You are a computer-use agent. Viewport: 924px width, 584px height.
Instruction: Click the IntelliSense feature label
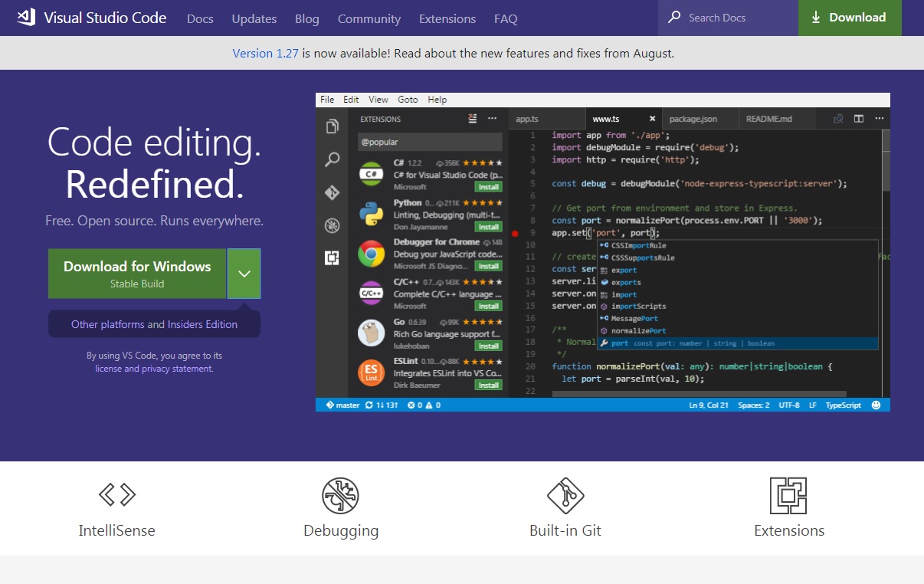point(117,530)
